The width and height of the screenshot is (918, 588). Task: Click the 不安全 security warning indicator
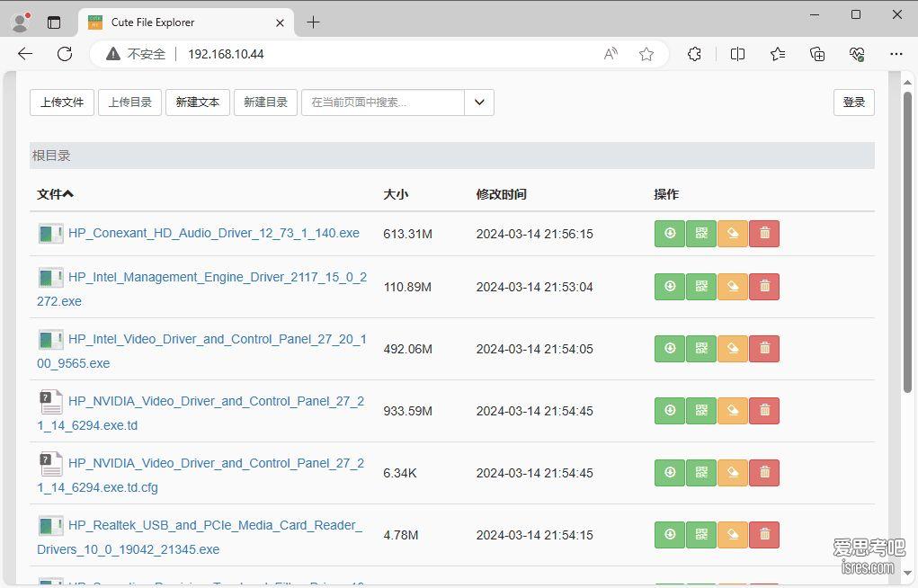(x=136, y=54)
